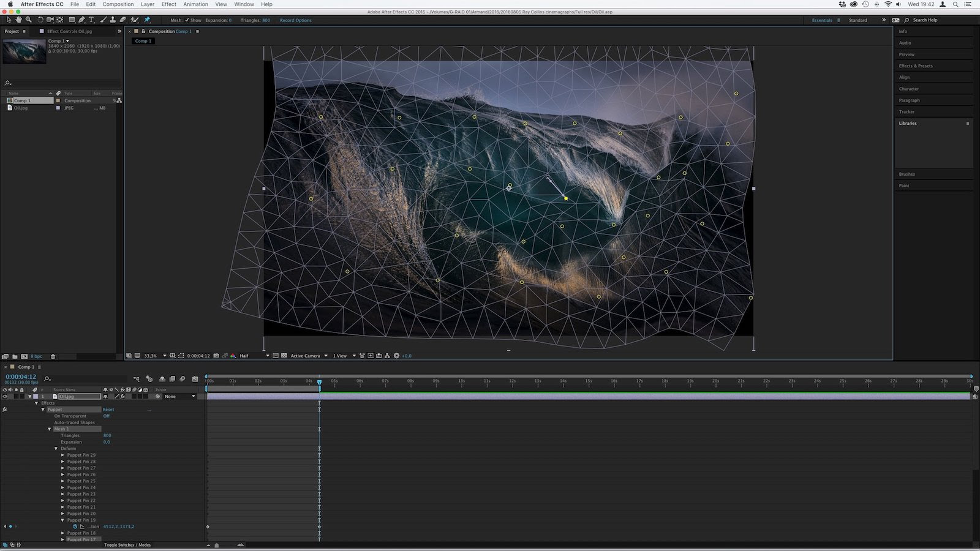
Task: Open the Animation menu
Action: [x=195, y=4]
